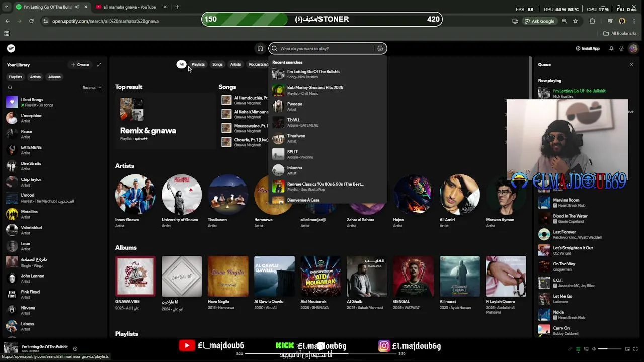Open the All Bookmarks folder
The height and width of the screenshot is (362, 644).
tap(620, 33)
